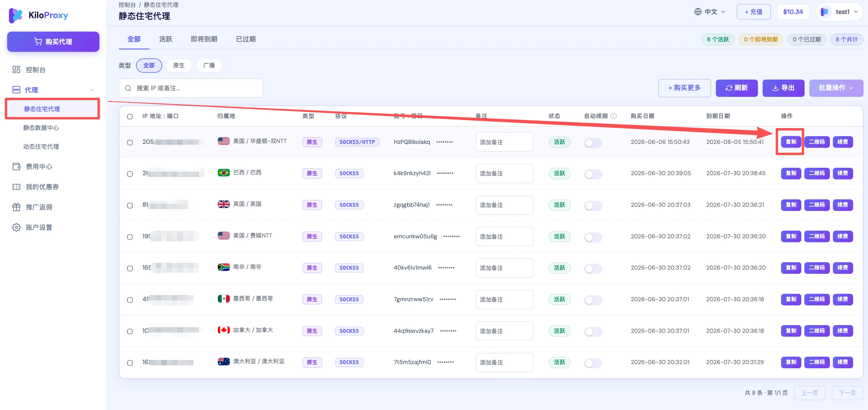868x410 pixels.
Task: Click the masked password of k4k9nkzyh42l
Action: [x=445, y=173]
